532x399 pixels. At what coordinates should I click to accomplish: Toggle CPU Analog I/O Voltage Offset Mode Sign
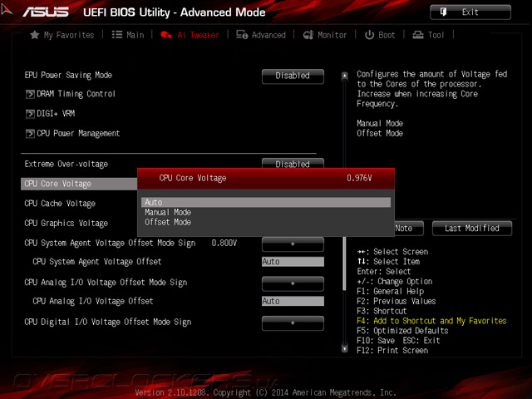click(x=293, y=283)
